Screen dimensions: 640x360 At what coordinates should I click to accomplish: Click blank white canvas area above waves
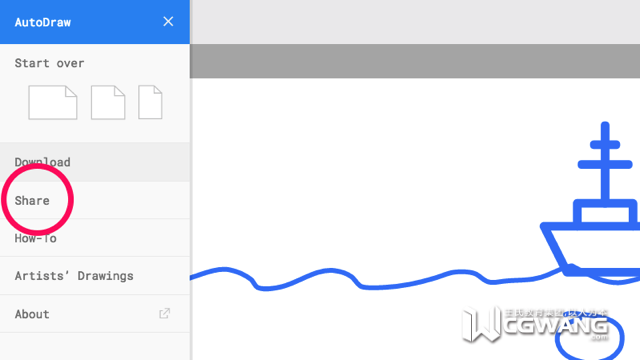tap(367, 171)
